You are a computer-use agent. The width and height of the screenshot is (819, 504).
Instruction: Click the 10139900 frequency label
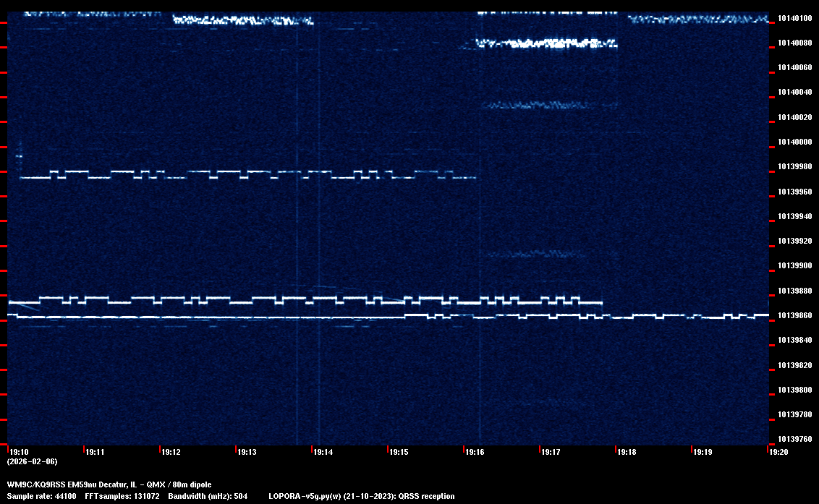click(x=794, y=265)
